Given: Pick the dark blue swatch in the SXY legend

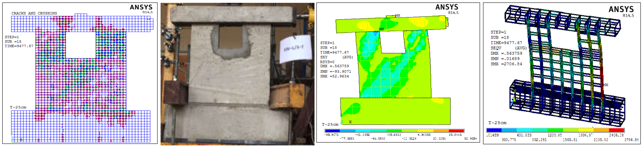Looking at the screenshot, I should click(x=332, y=131).
